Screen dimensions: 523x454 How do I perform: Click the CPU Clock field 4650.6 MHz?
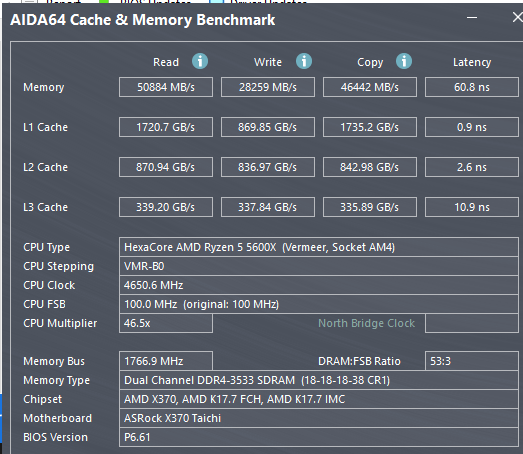coord(319,285)
